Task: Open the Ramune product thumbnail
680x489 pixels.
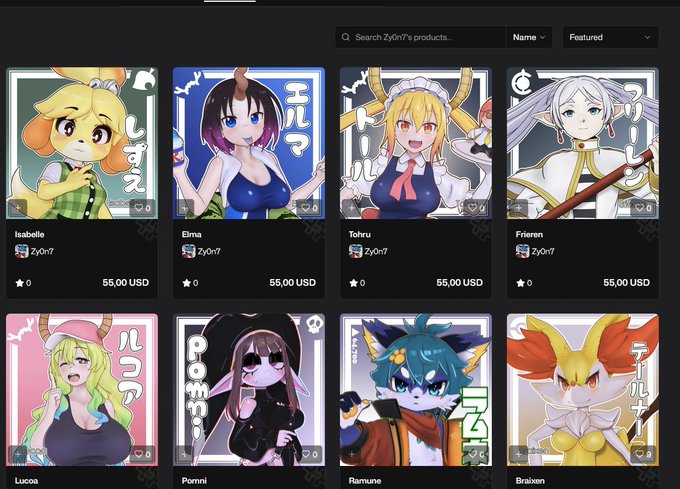Action: coord(416,390)
